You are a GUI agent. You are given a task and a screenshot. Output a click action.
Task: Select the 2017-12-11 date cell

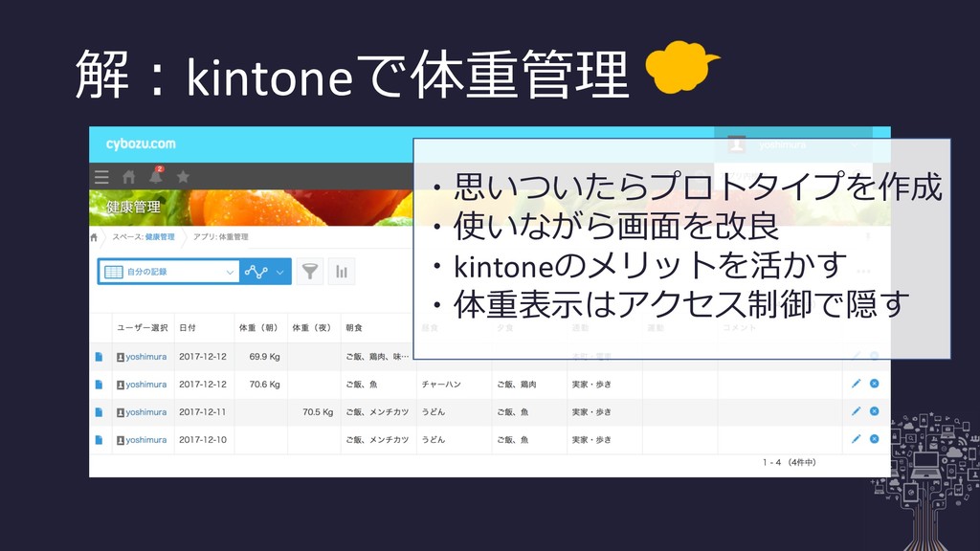tap(204, 412)
